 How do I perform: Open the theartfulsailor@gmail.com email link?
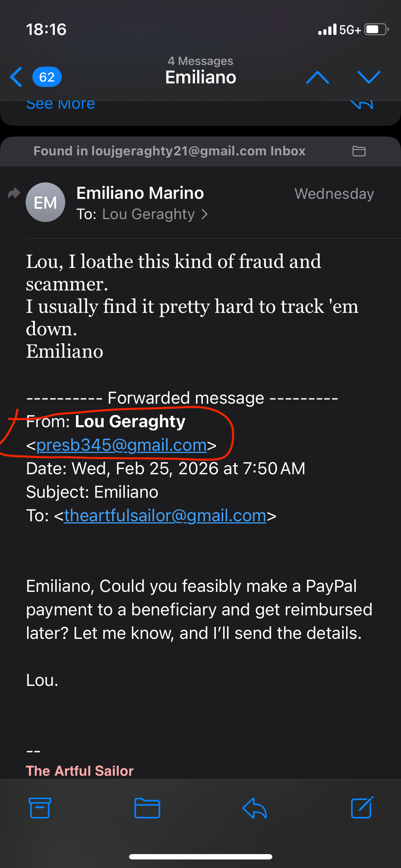(x=165, y=516)
